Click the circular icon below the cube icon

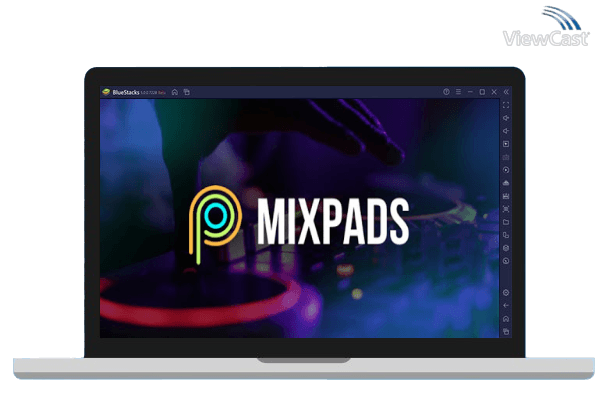(506, 261)
